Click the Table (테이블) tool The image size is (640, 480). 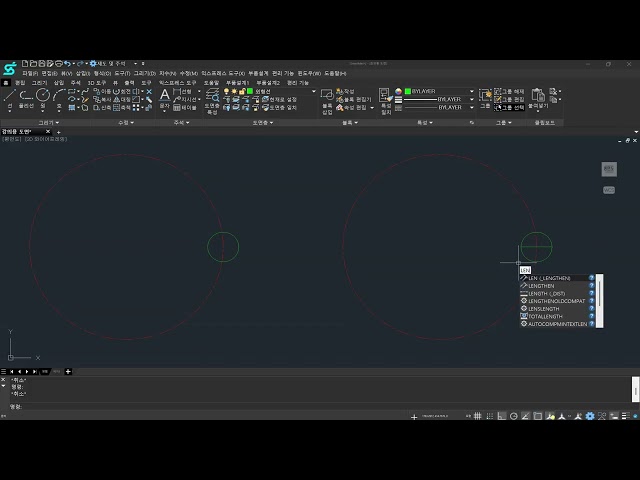[x=185, y=107]
